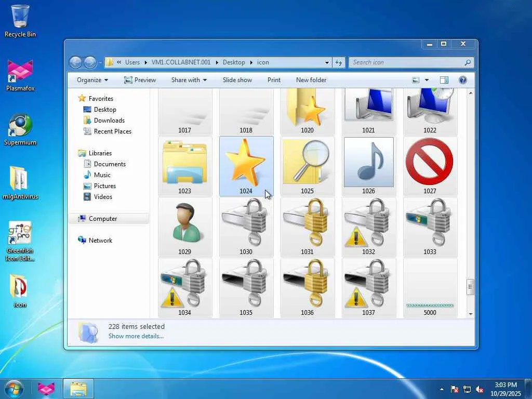
Task: Create a New folder
Action: coord(311,80)
